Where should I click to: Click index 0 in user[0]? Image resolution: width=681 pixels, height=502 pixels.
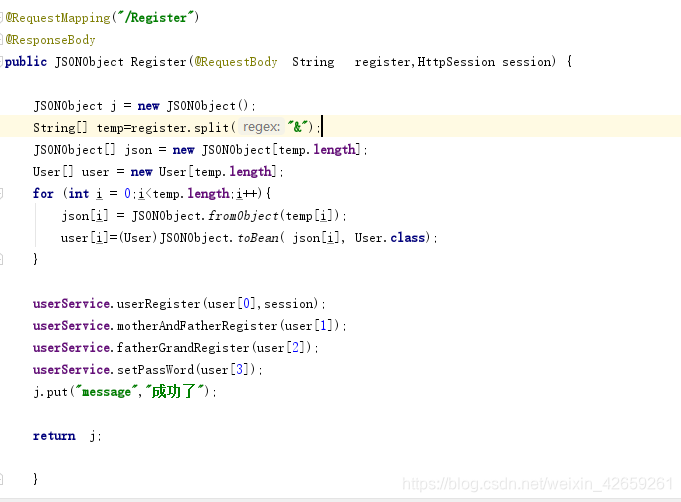[247, 304]
